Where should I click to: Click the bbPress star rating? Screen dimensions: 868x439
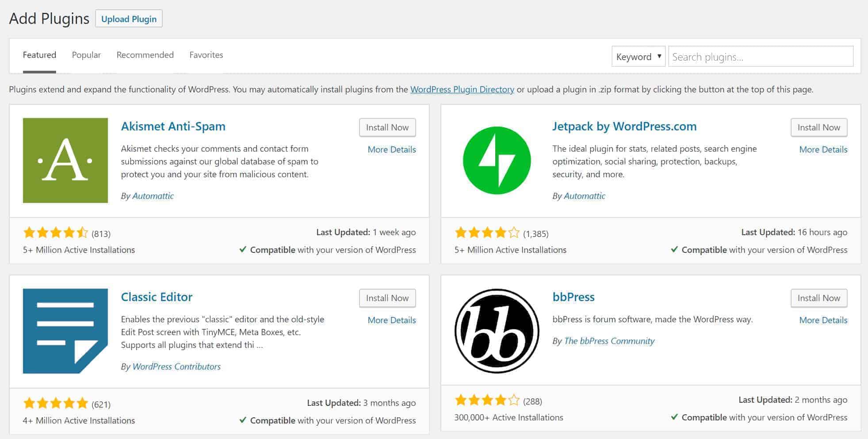tap(487, 401)
